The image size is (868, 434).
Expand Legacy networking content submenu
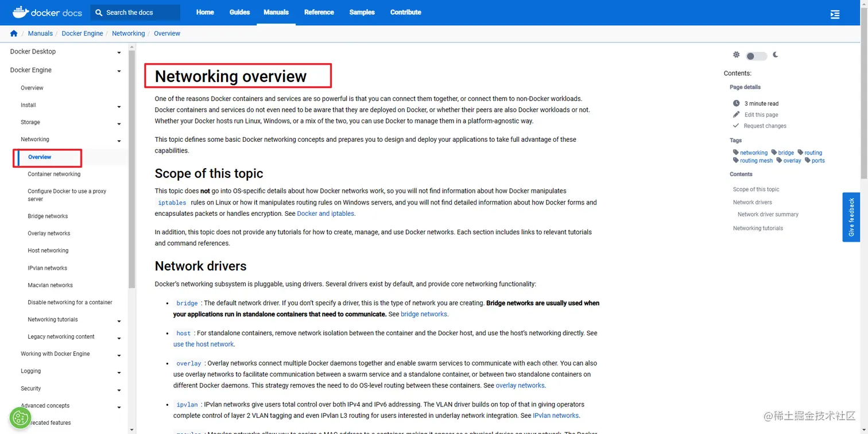coord(119,338)
